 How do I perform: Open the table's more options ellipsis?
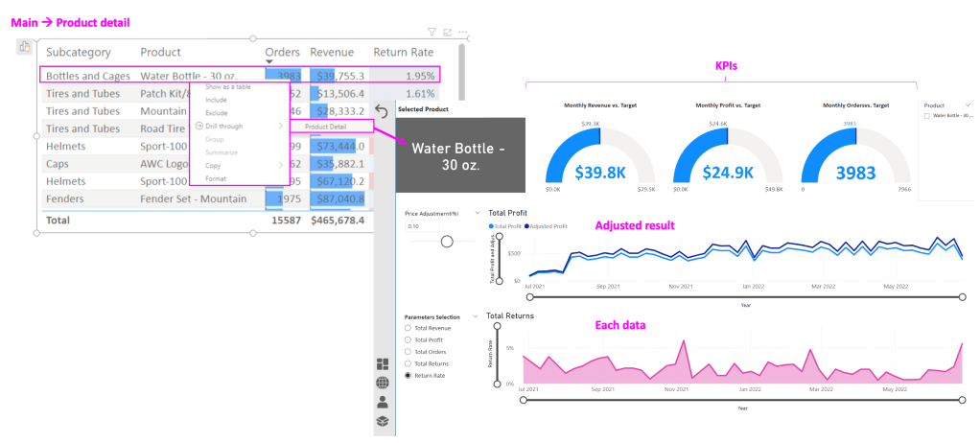click(x=462, y=32)
